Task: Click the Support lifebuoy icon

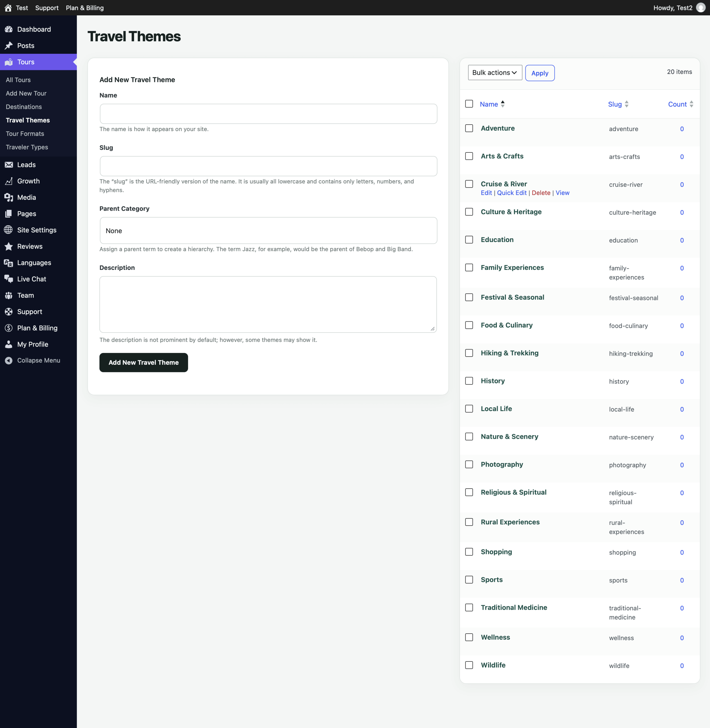Action: [9, 312]
